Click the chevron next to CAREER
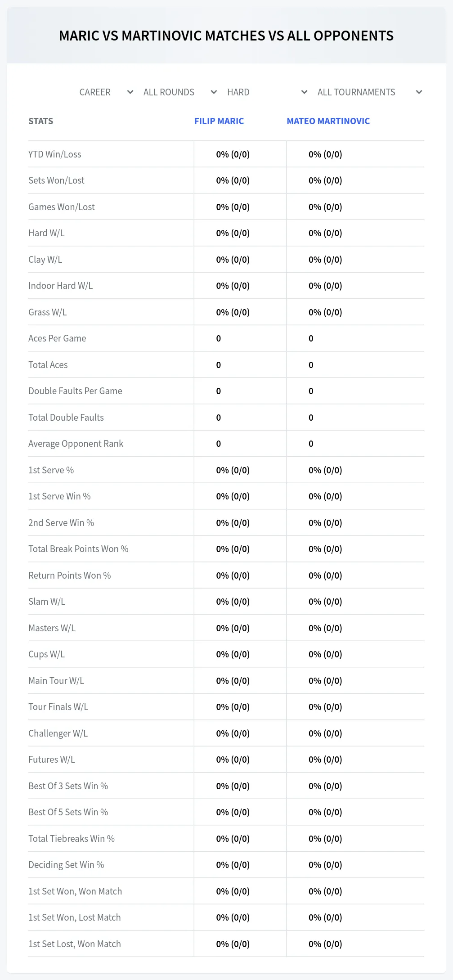This screenshot has height=980, width=453. [x=130, y=92]
